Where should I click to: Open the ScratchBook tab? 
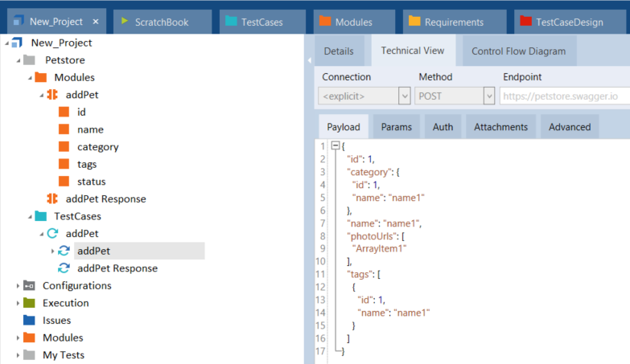(163, 22)
